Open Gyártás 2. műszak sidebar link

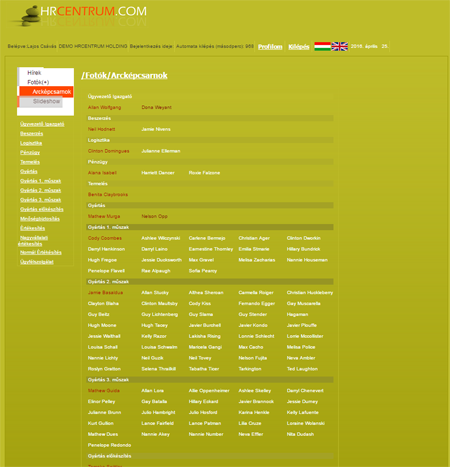[40, 190]
